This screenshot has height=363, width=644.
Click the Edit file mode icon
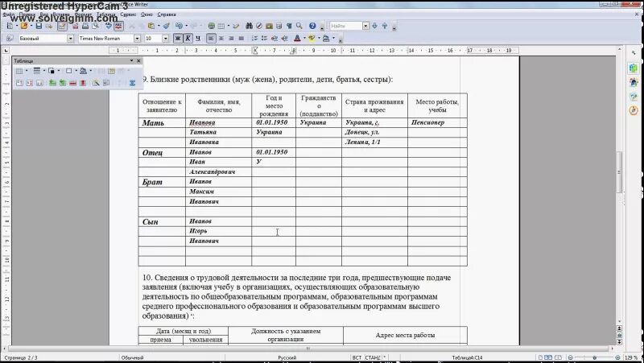coord(62,26)
